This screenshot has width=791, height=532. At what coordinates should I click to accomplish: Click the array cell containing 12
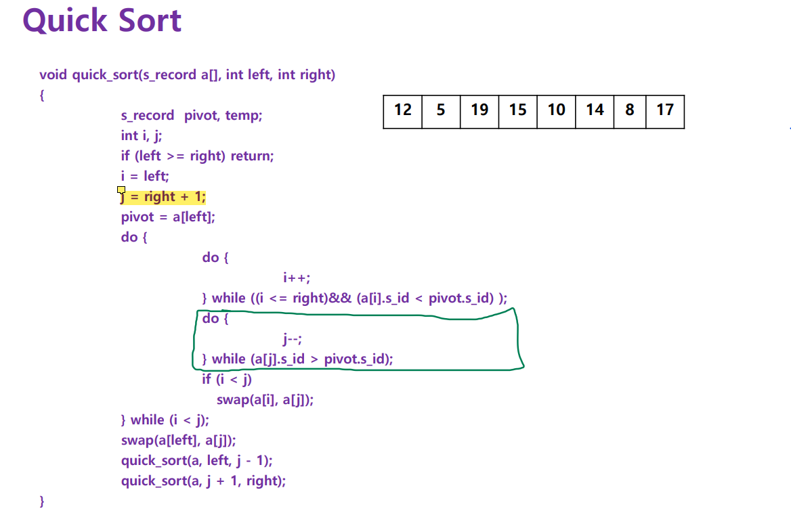tap(402, 112)
